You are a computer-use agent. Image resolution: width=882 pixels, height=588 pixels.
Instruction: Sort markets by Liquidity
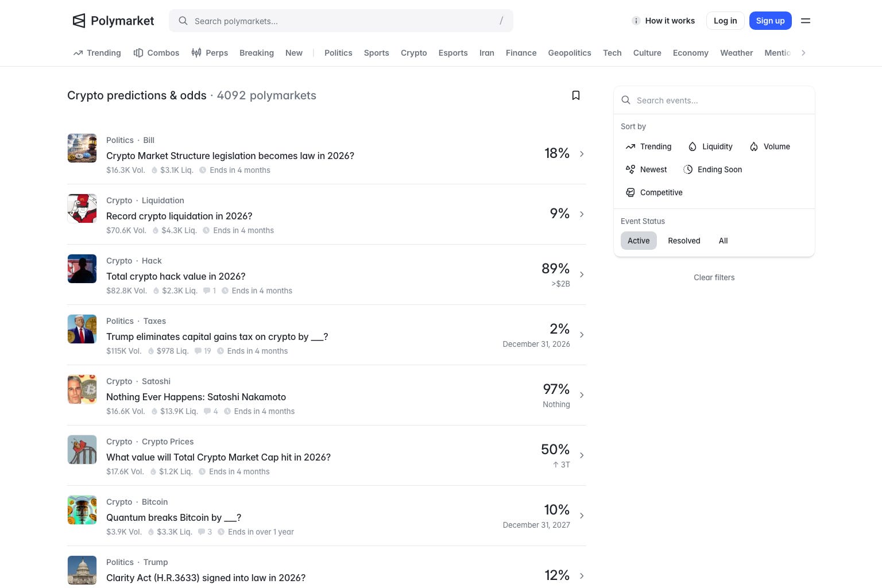(x=710, y=146)
